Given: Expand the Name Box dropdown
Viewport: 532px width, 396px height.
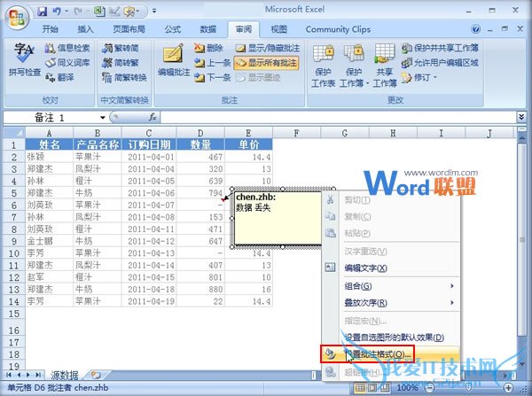Looking at the screenshot, I should [103, 118].
